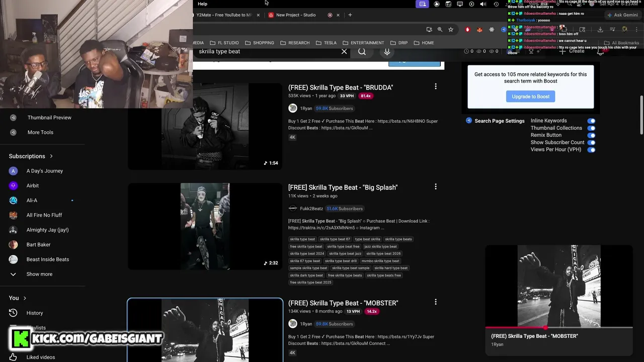
Task: Open options menu for MOBSTER video result
Action: 436,302
